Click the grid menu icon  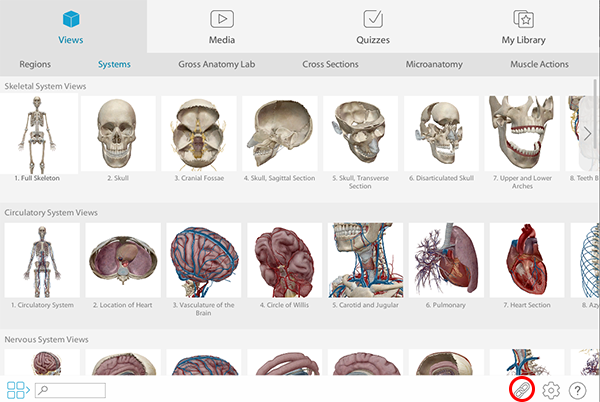[18, 390]
